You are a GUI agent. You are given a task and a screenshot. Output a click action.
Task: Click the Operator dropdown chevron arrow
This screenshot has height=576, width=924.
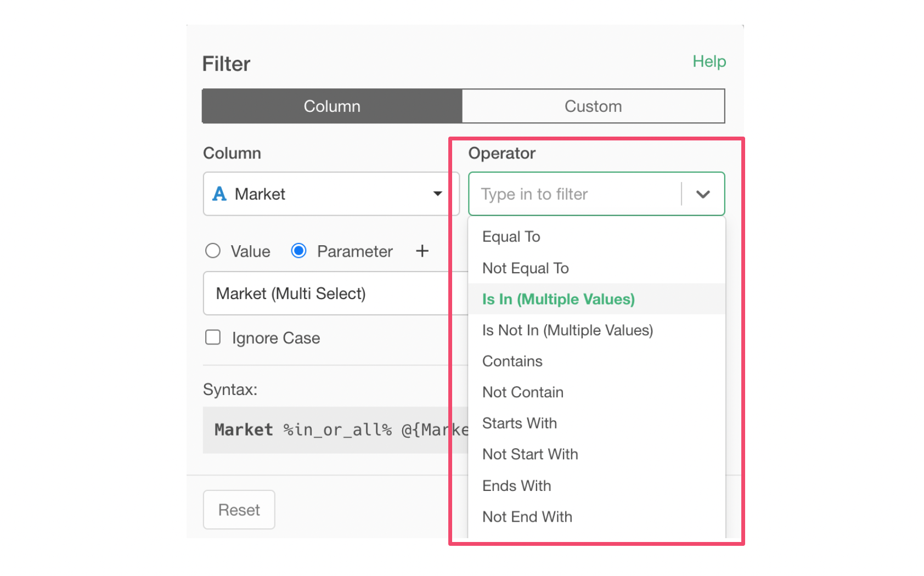703,194
